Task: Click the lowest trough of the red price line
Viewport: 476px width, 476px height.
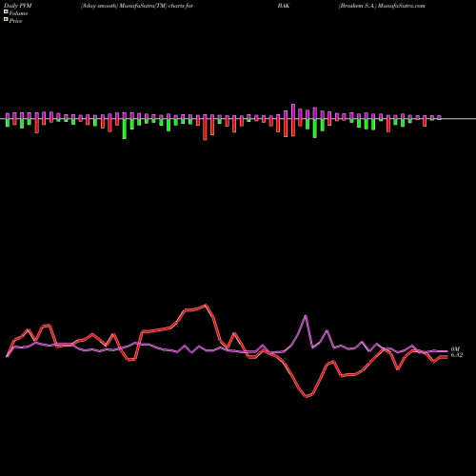Action: 307,396
